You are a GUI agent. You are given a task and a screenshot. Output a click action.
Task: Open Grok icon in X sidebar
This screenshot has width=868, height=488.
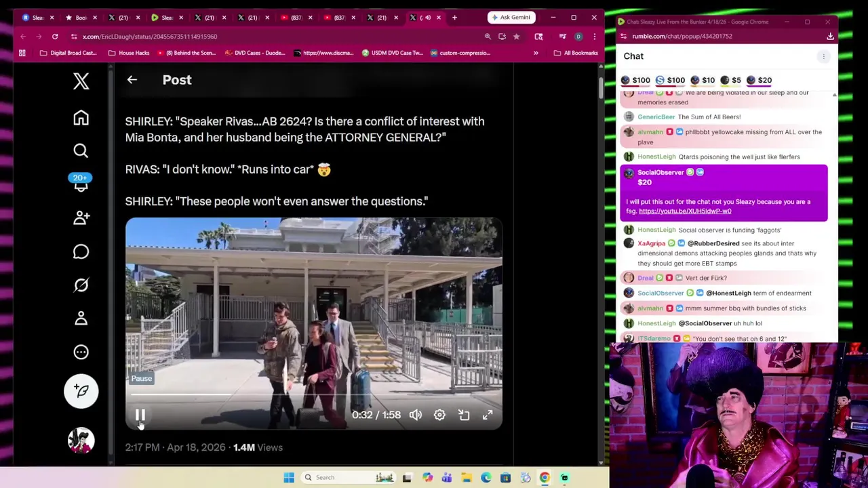point(81,285)
